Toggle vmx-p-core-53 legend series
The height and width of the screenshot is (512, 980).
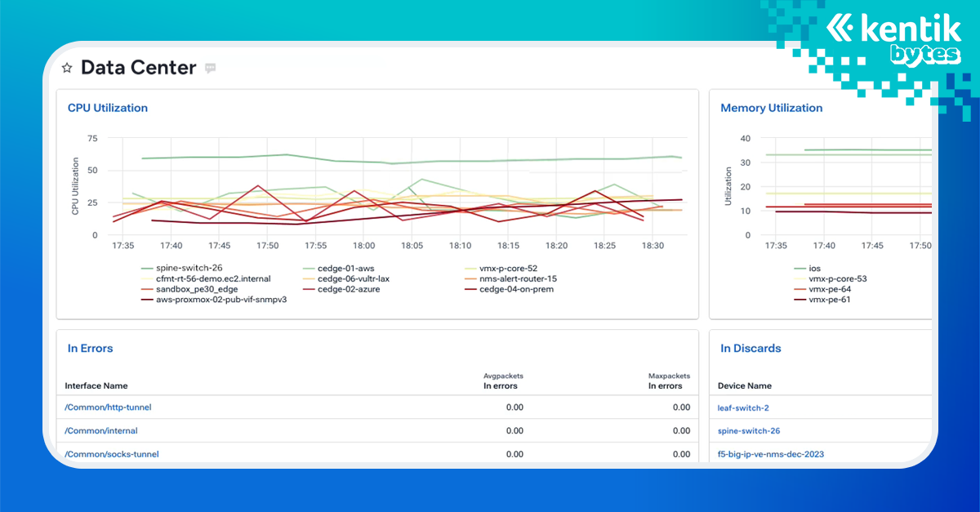click(x=830, y=278)
